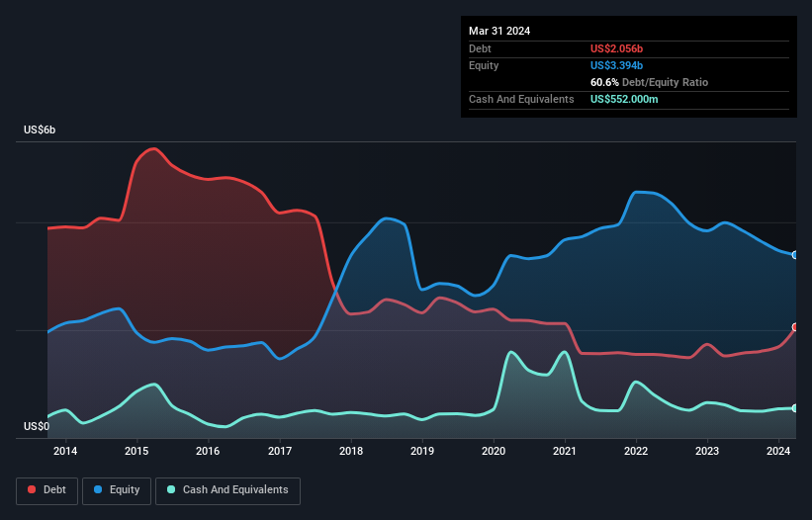Click the 2021 x-axis label
Screen dimensions: 812x520
coord(565,451)
